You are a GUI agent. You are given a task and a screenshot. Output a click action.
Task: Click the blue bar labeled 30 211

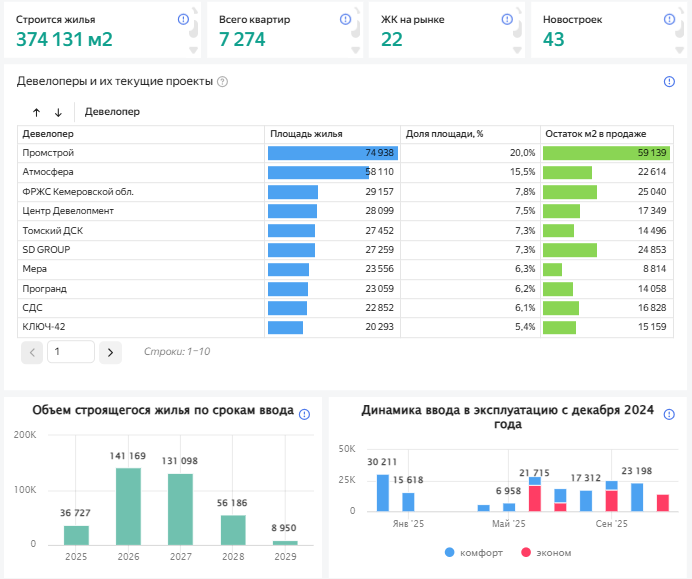pyautogui.click(x=383, y=493)
